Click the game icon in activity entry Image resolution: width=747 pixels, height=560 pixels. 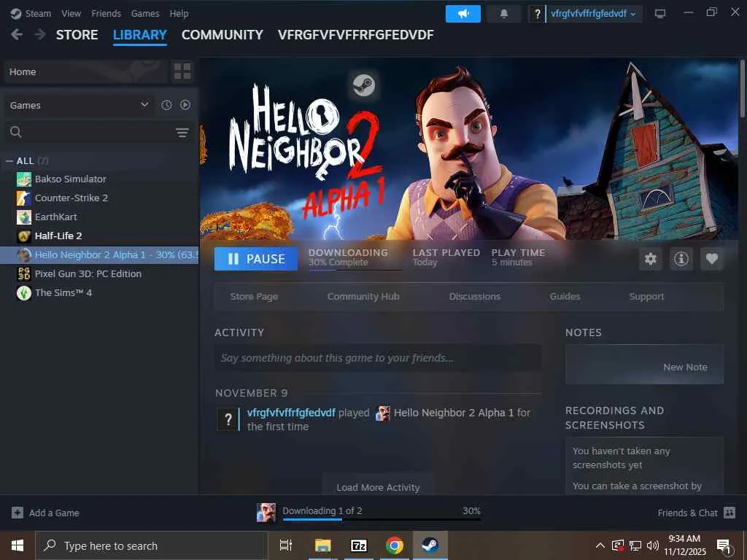pyautogui.click(x=383, y=413)
